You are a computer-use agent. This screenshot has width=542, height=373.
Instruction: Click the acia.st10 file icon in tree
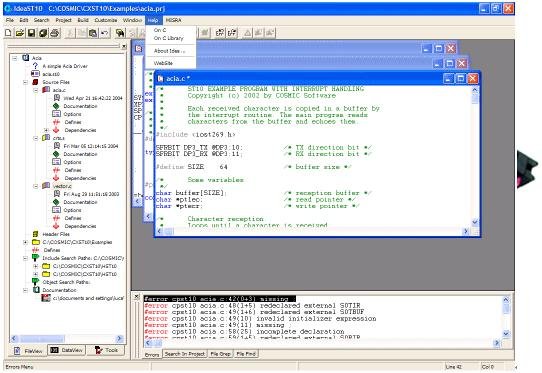pyautogui.click(x=35, y=74)
